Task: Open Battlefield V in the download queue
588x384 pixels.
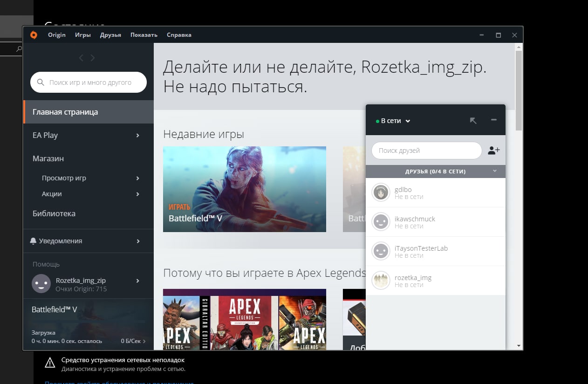Action: click(55, 309)
